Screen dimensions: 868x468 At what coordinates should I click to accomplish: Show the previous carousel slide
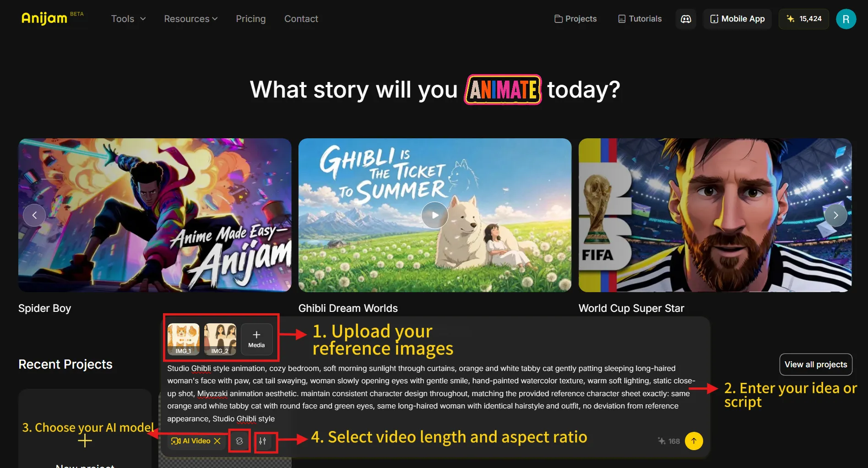click(x=34, y=215)
